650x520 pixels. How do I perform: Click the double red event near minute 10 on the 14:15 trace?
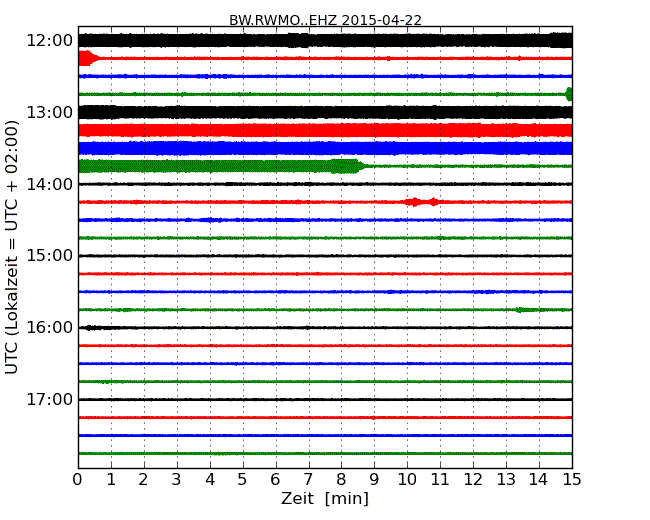tap(422, 202)
